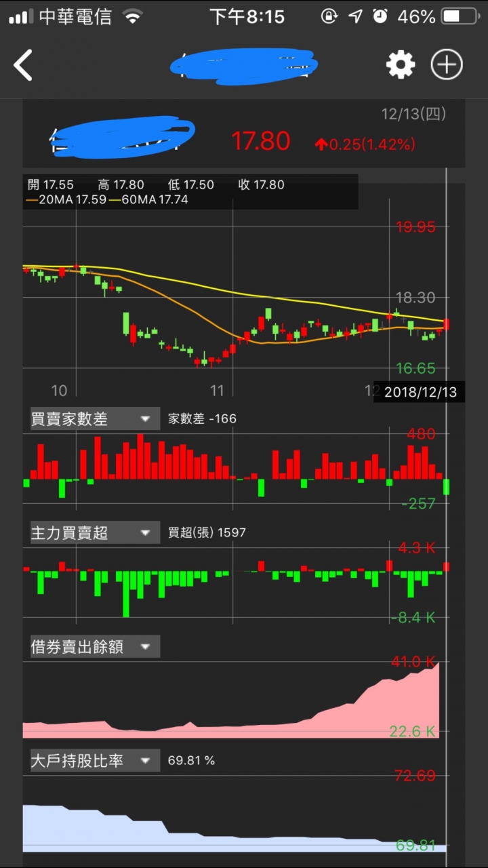Select the stock price 17.80
488x868 pixels.
261,141
